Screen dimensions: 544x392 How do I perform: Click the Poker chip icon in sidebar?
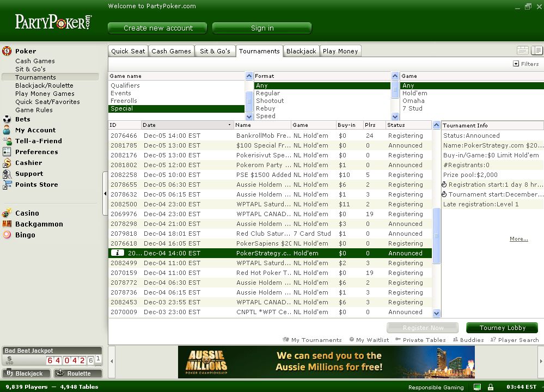pyautogui.click(x=7, y=51)
